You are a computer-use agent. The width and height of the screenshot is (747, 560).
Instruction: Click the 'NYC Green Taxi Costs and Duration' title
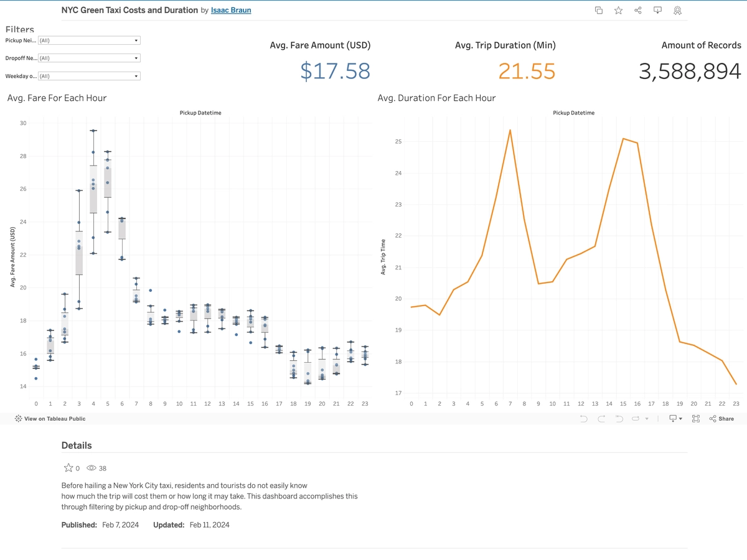pos(130,11)
